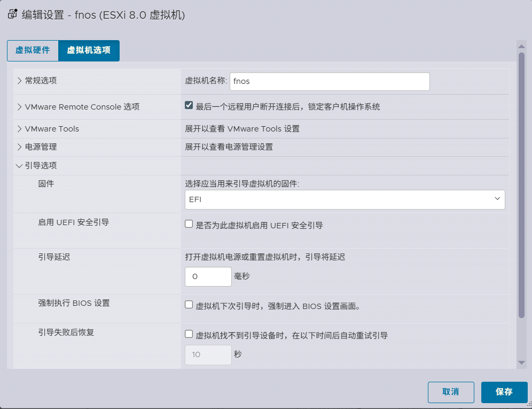Open the EFI firmware dropdown
The height and width of the screenshot is (409, 532).
pyautogui.click(x=345, y=199)
